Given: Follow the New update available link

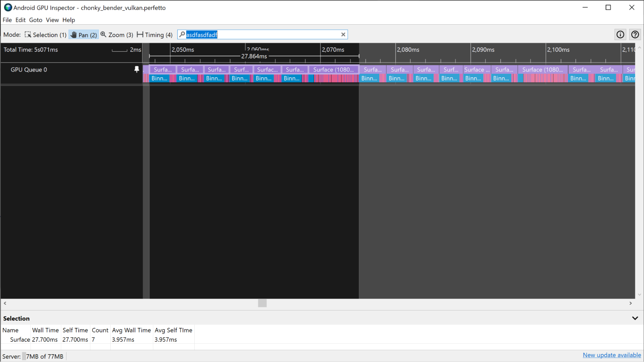Looking at the screenshot, I should tap(611, 355).
